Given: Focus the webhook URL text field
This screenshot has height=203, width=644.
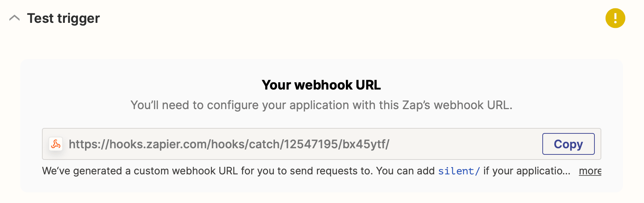Looking at the screenshot, I should point(289,144).
